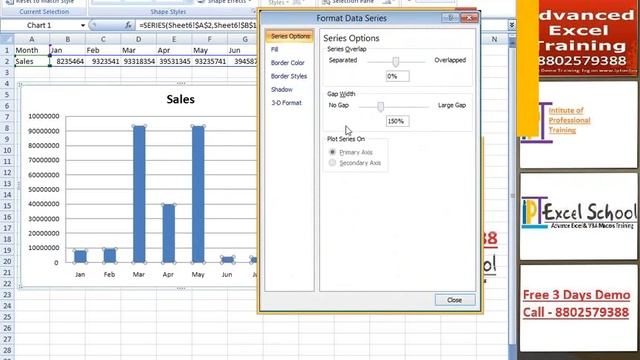Select cell A2 containing Sales
This screenshot has width=640, height=360.
tap(32, 61)
